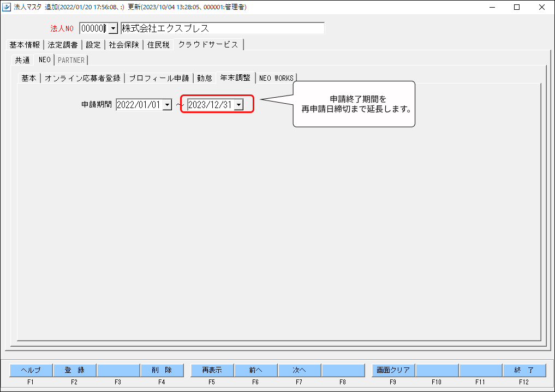Open the 設定 tab
This screenshot has width=555, height=392.
[93, 45]
